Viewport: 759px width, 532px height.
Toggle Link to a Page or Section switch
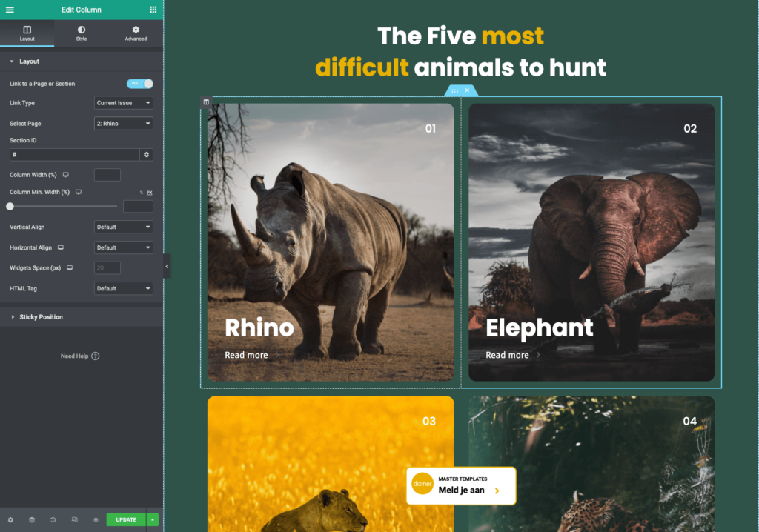[x=139, y=84]
